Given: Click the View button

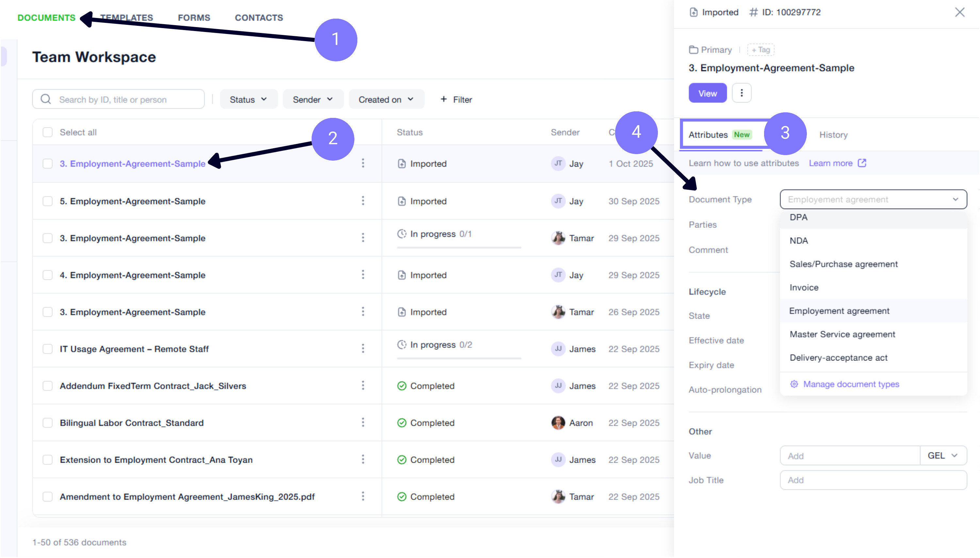Looking at the screenshot, I should click(707, 93).
